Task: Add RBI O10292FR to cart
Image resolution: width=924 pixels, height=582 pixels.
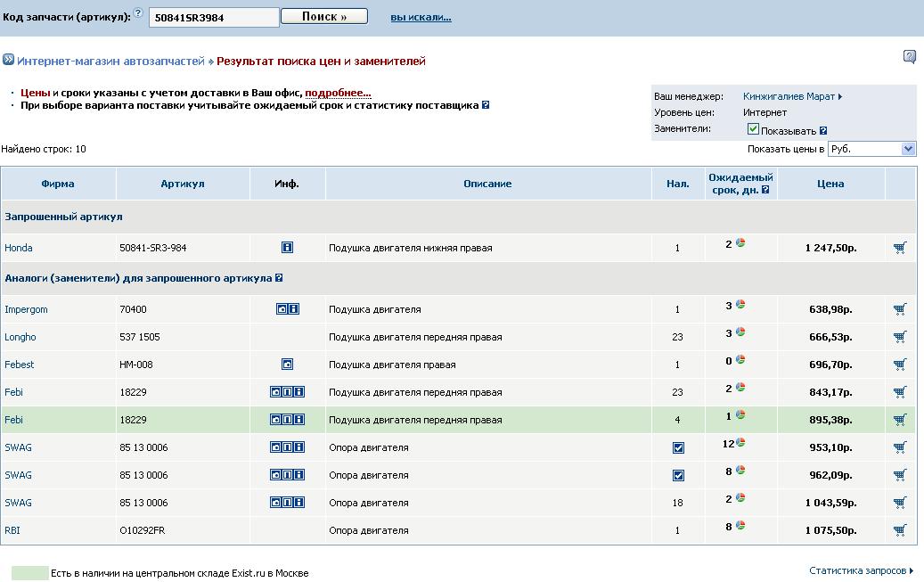Action: tap(900, 529)
